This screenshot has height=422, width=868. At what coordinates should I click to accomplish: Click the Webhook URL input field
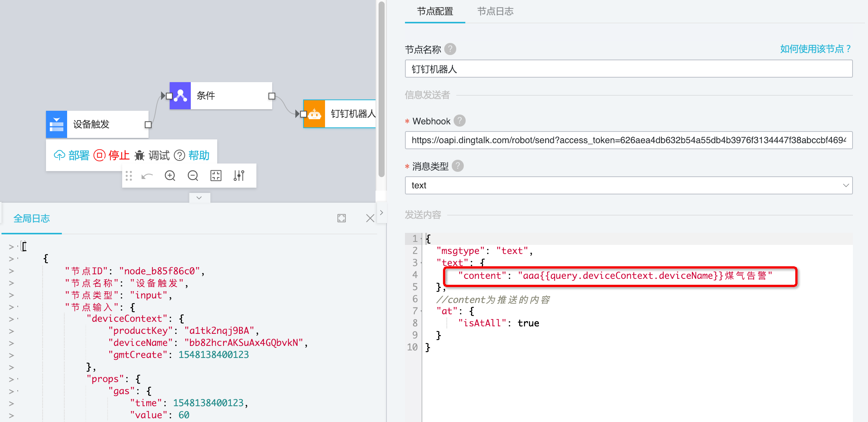click(629, 140)
